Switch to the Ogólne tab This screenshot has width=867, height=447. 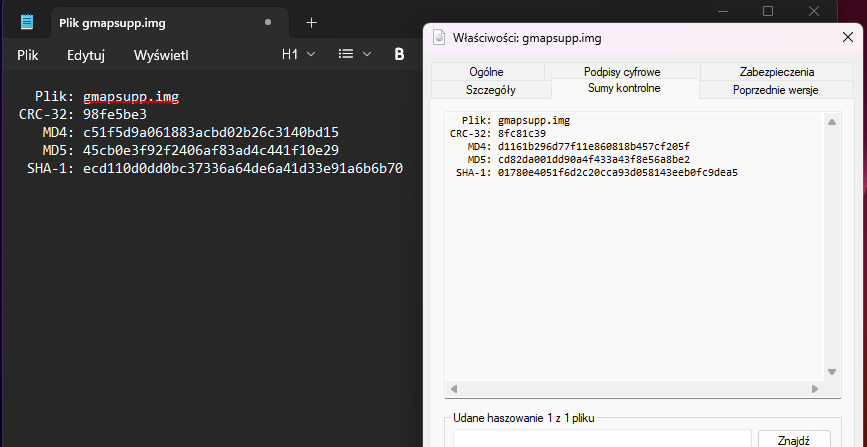pyautogui.click(x=487, y=72)
